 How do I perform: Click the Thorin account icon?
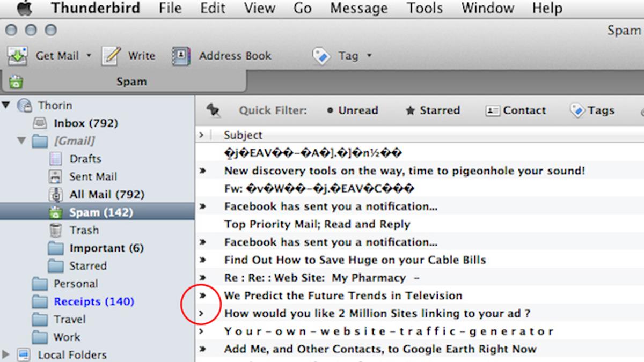click(x=25, y=106)
